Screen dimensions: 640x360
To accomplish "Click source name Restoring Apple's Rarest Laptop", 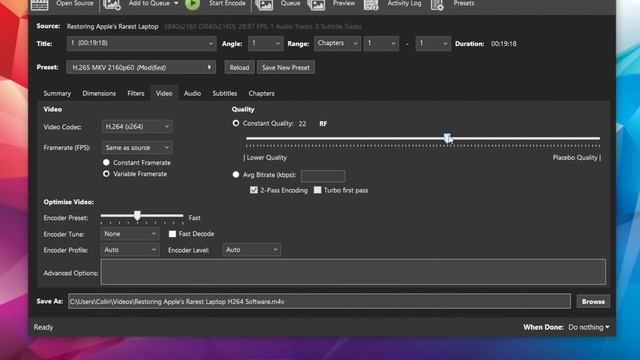I will coord(113,27).
